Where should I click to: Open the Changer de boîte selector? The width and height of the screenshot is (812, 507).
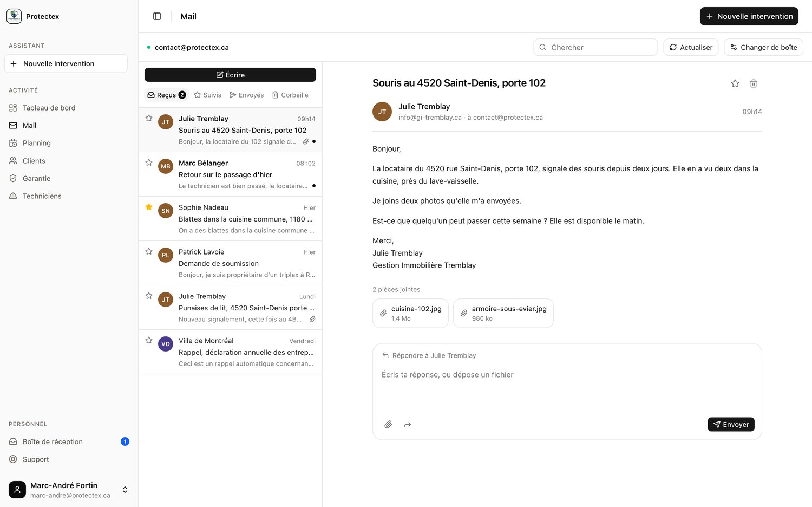(763, 47)
